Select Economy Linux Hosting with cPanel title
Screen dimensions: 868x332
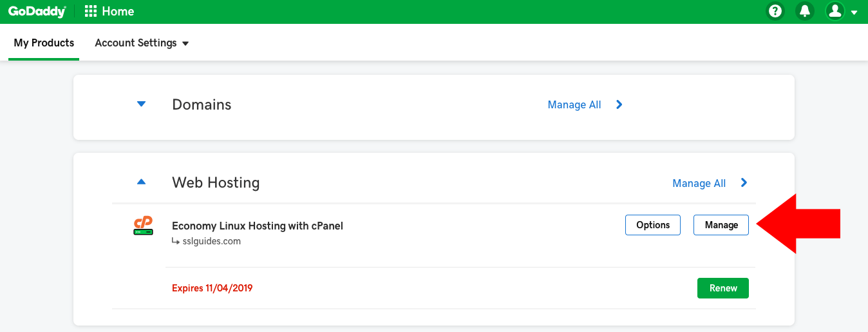(258, 226)
